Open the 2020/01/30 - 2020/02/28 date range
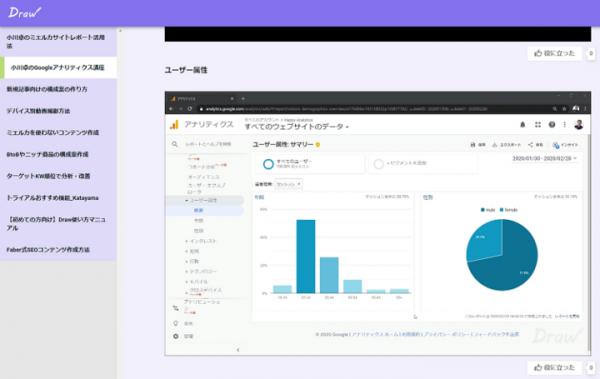Image resolution: width=600 pixels, height=379 pixels. point(545,158)
